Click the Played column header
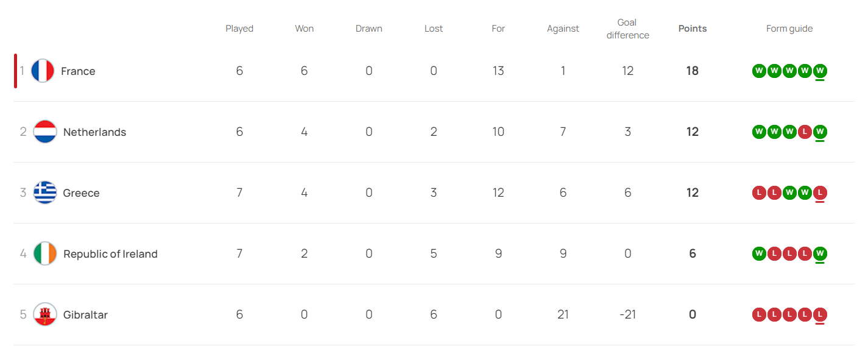Screen dimensions: 868x360 pyautogui.click(x=239, y=29)
